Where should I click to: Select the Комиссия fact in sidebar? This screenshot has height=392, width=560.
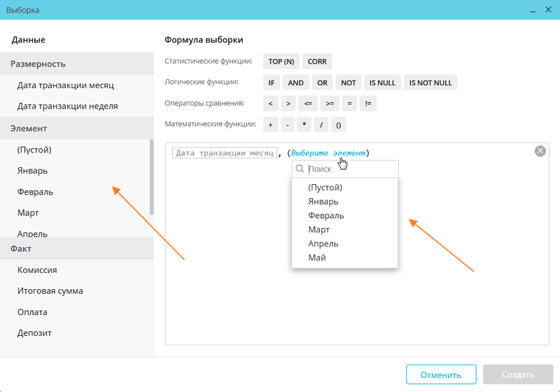pos(37,269)
